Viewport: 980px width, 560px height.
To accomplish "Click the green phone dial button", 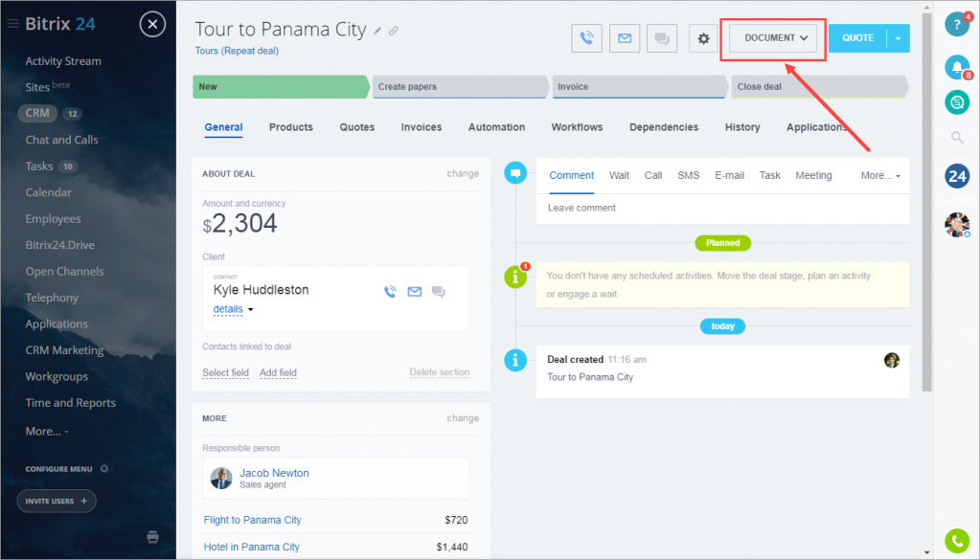I will click(957, 541).
